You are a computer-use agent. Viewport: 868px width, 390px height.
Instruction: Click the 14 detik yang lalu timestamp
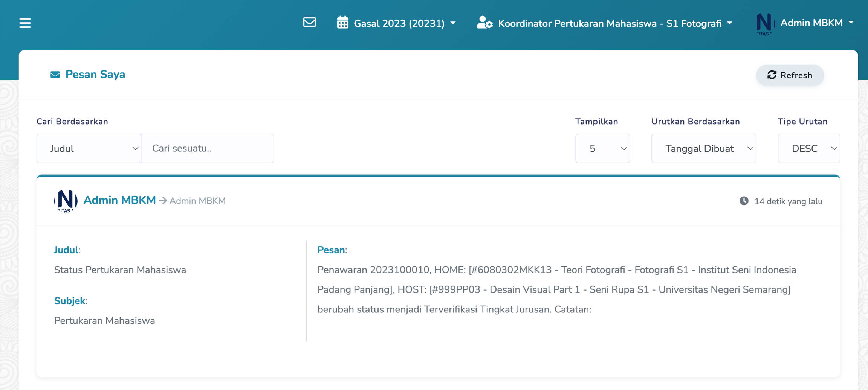(788, 201)
